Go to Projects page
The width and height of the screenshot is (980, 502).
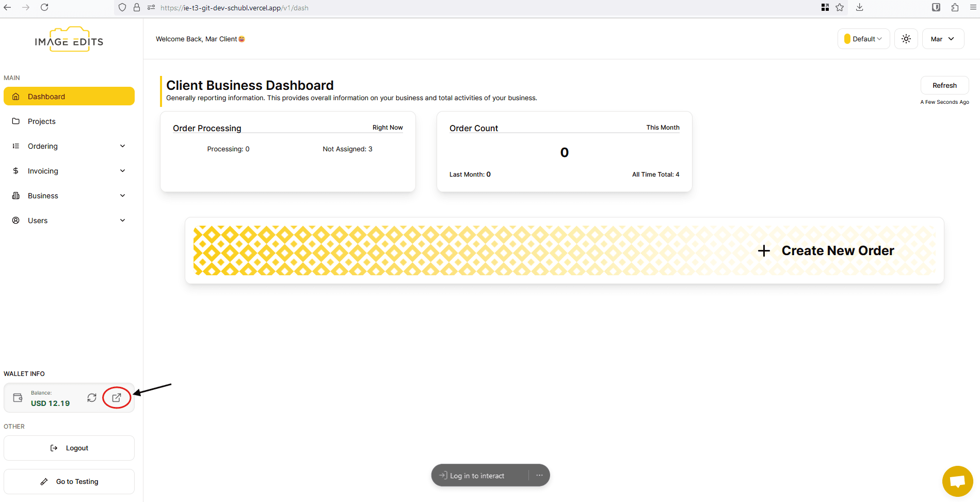pos(42,121)
